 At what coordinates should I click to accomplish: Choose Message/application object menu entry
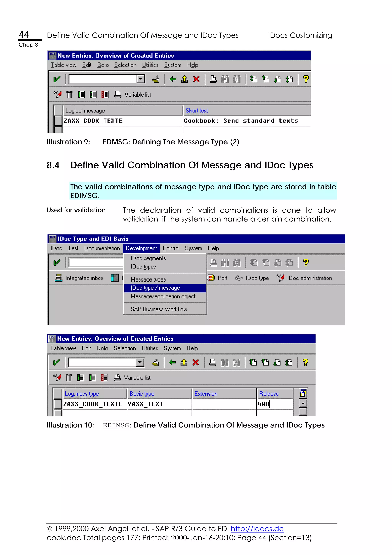(x=163, y=296)
